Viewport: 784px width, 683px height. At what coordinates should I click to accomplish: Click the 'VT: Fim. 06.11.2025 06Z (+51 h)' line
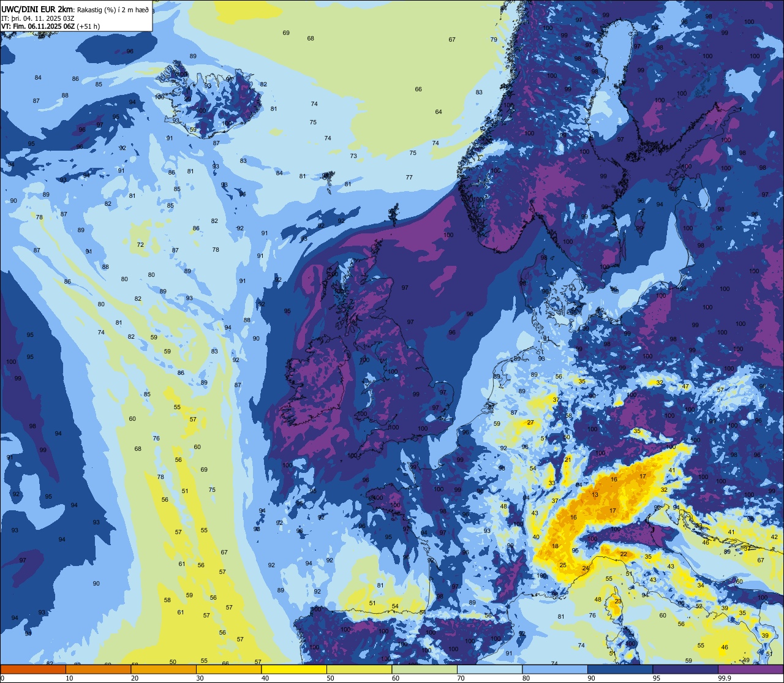pos(51,26)
